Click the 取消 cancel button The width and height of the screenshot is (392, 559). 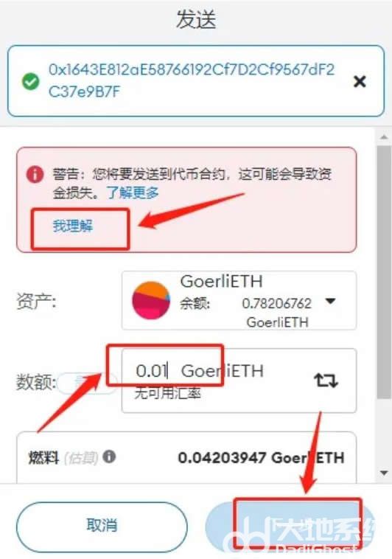(102, 526)
